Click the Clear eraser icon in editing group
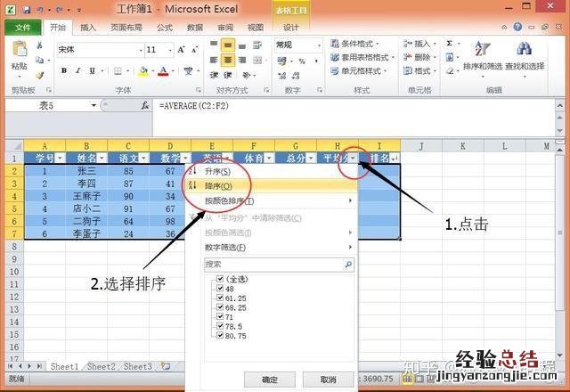The height and width of the screenshot is (392, 570). [x=450, y=71]
